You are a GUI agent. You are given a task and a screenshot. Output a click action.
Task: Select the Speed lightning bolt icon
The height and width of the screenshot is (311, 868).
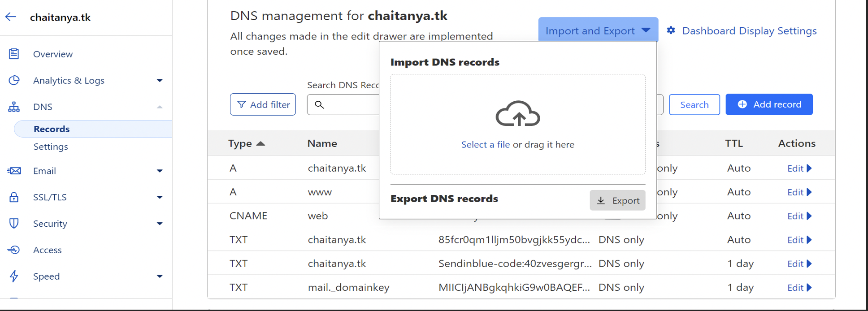pos(14,276)
